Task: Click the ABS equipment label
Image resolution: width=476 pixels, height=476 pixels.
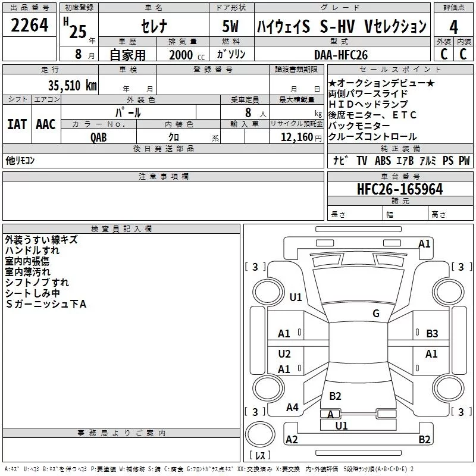Action: click(383, 161)
